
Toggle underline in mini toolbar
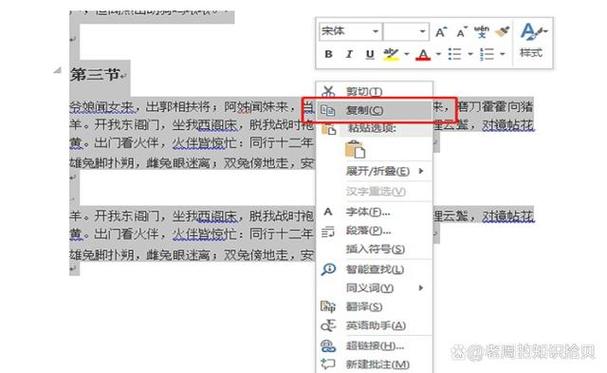370,54
